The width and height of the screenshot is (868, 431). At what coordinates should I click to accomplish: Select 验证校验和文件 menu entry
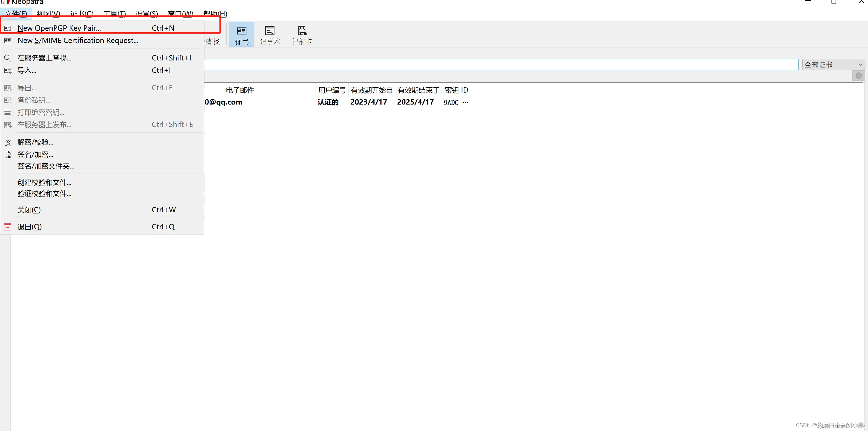[x=102, y=194]
